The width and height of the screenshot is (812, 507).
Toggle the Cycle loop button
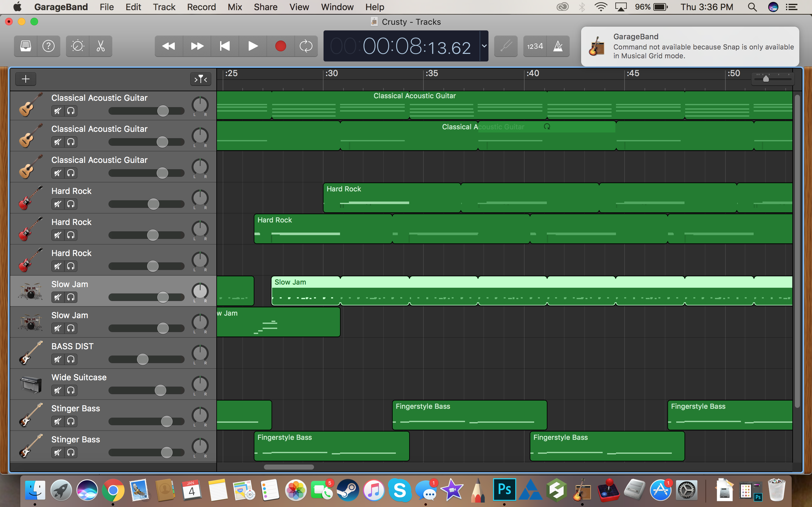pyautogui.click(x=306, y=46)
